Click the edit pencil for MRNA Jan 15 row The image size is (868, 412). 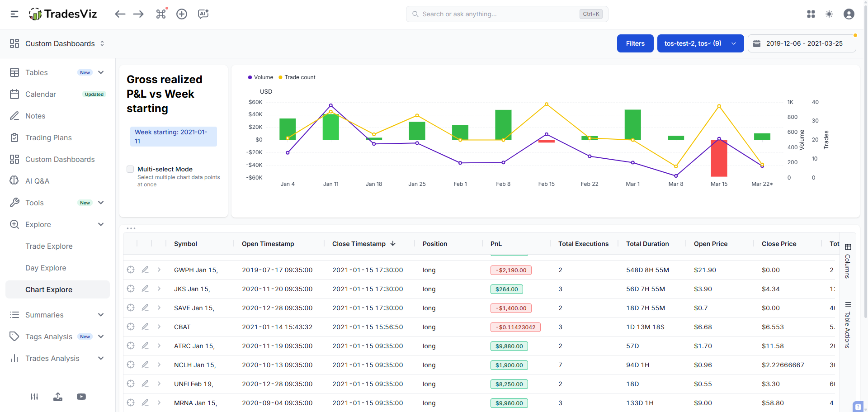click(145, 403)
